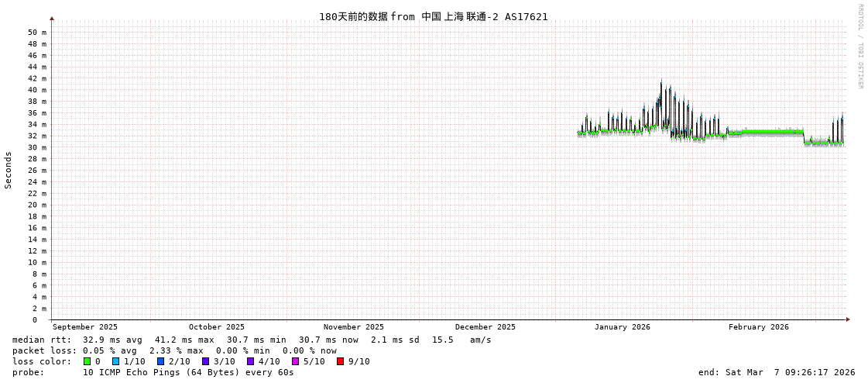Click the blue 2/10 loss swatch
This screenshot has width=868, height=383.
coord(161,361)
